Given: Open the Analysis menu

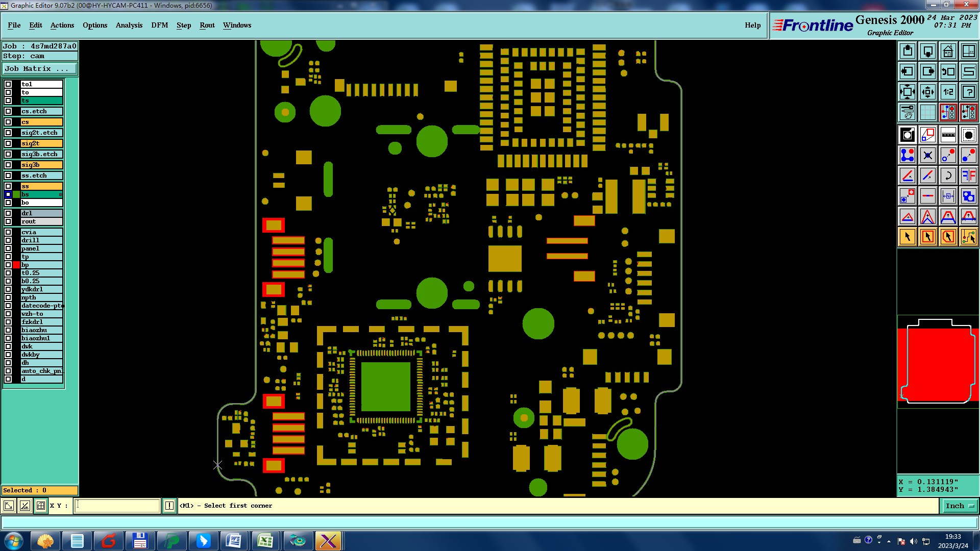Looking at the screenshot, I should [129, 25].
